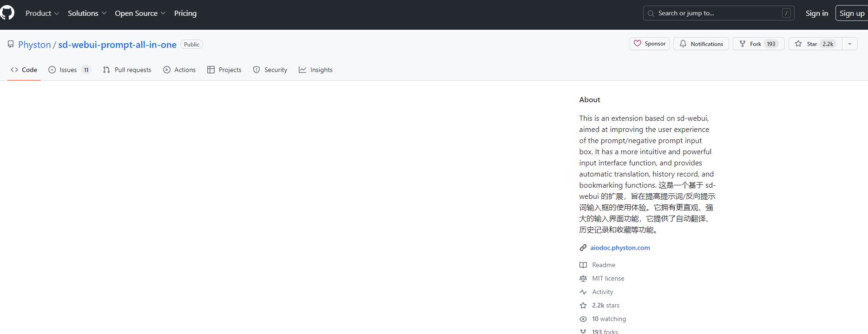The height and width of the screenshot is (334, 868).
Task: Focus the Search or jump to field
Action: [719, 13]
